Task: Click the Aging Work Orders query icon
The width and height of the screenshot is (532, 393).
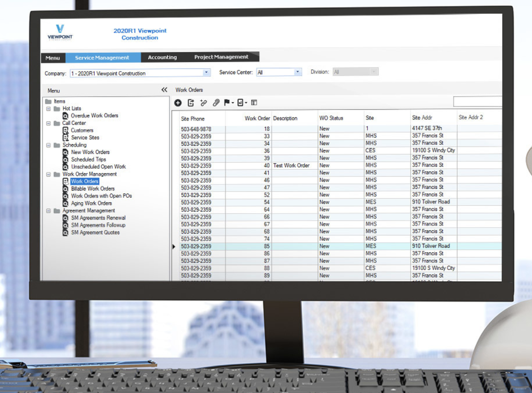Action: pos(65,204)
